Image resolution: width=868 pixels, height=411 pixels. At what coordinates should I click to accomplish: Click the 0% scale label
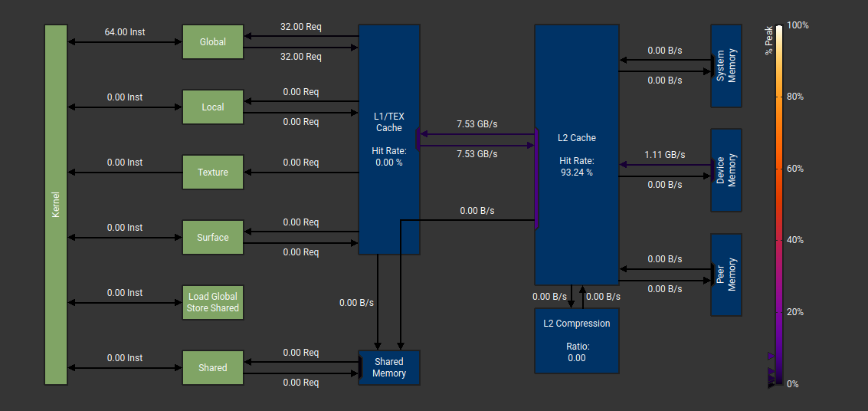(x=793, y=384)
